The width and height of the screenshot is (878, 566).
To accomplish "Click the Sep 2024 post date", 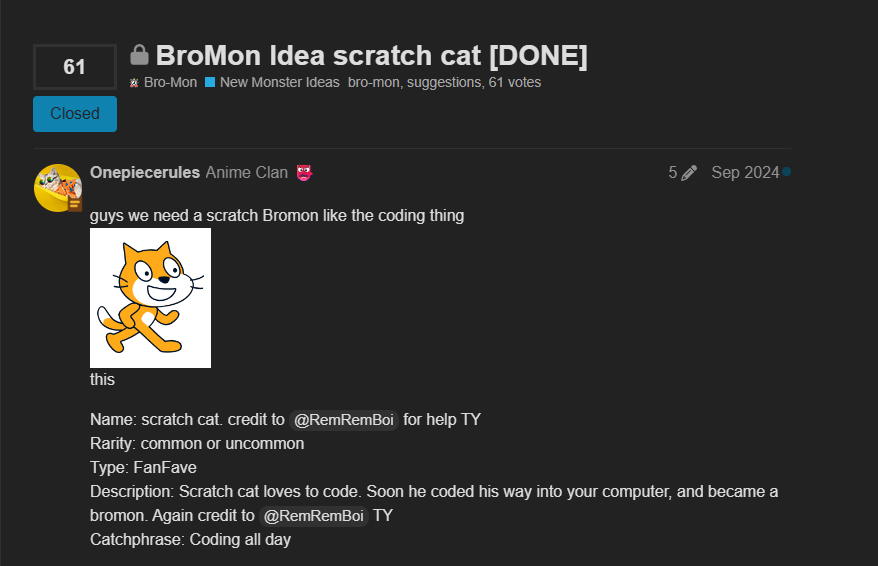I will coord(745,173).
